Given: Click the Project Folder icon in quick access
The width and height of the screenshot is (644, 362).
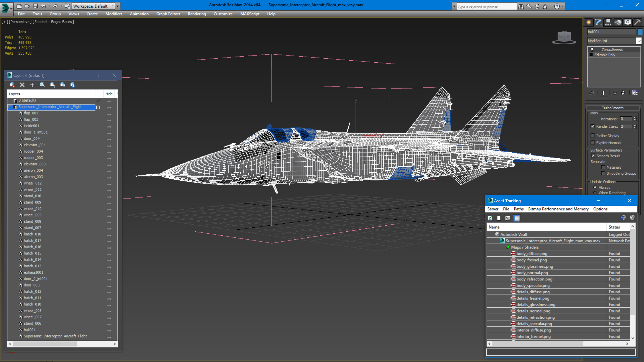Looking at the screenshot, I should 67,6.
